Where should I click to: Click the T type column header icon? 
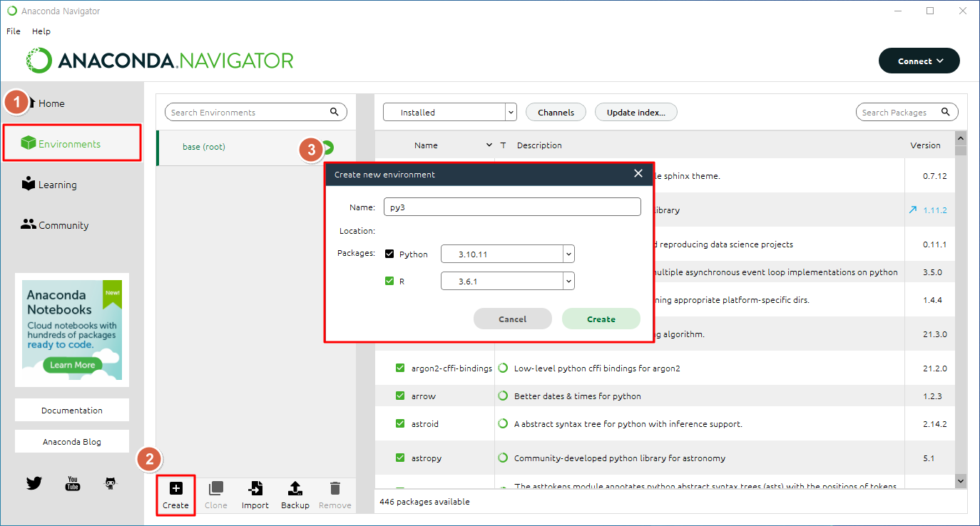pyautogui.click(x=503, y=145)
